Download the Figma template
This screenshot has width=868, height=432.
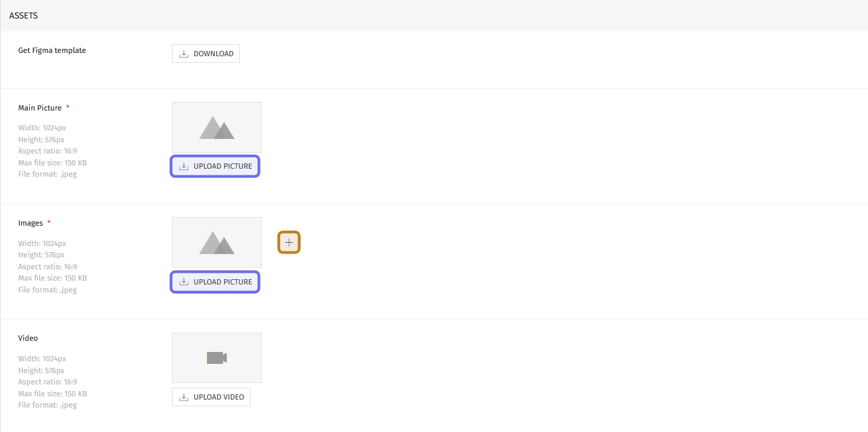(x=206, y=54)
